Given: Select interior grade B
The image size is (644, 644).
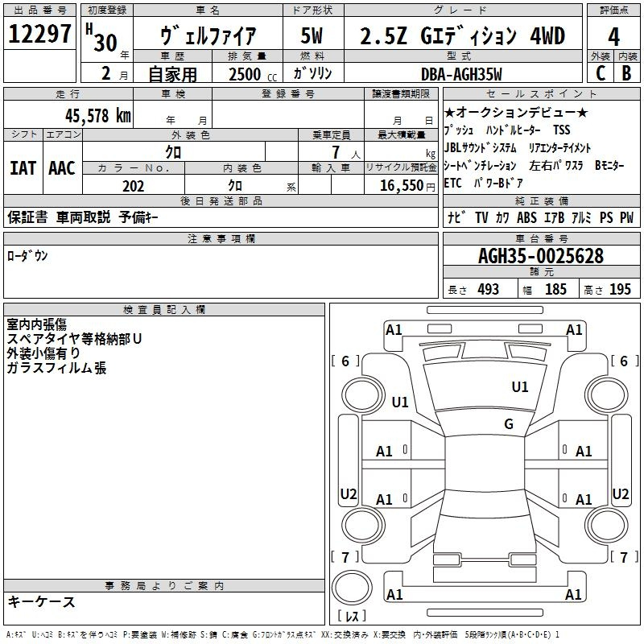Looking at the screenshot, I should [627, 73].
